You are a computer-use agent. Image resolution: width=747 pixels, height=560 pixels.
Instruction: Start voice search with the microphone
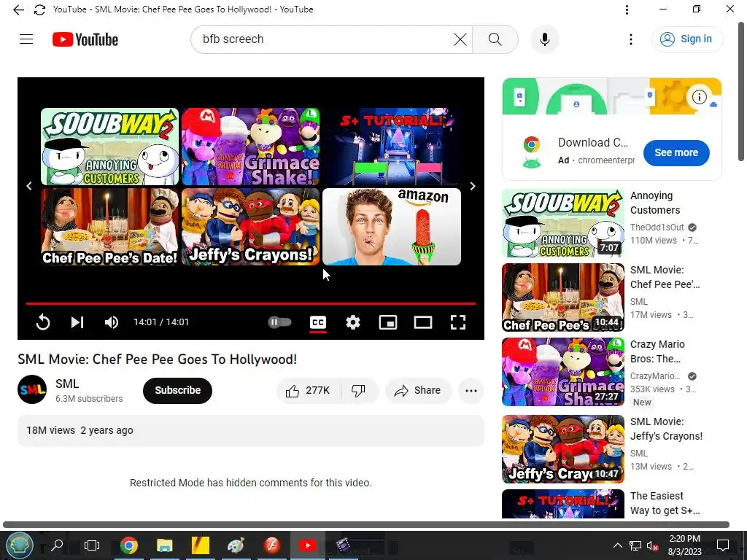(544, 39)
